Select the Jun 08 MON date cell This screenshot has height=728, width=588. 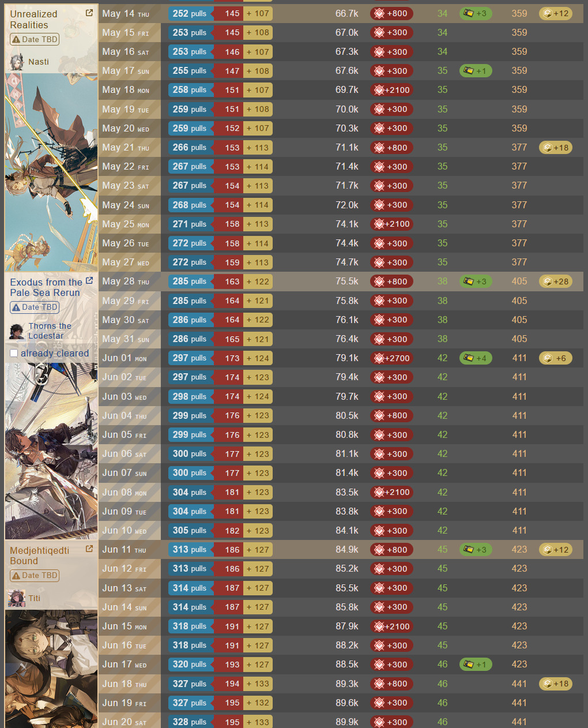pos(130,492)
